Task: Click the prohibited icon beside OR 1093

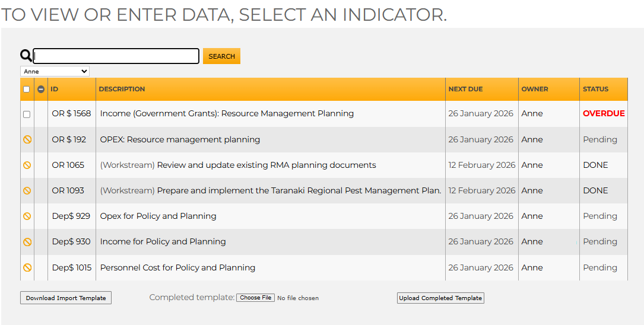Action: point(27,190)
